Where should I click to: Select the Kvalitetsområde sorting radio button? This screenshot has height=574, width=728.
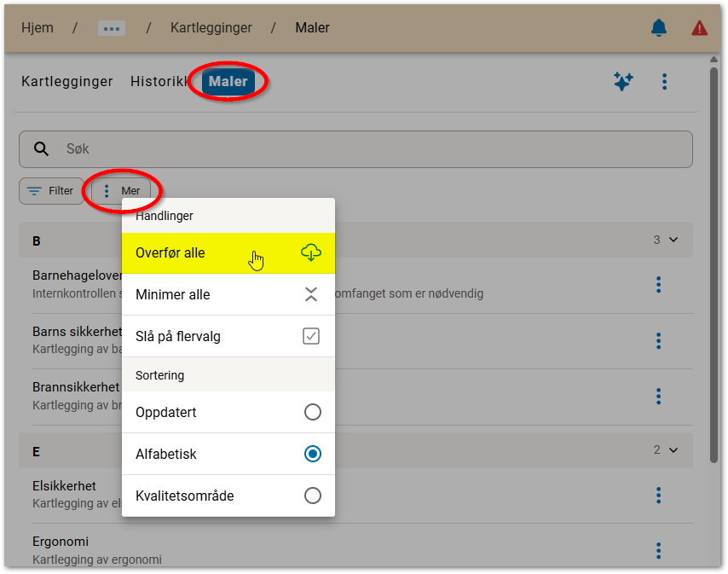312,496
